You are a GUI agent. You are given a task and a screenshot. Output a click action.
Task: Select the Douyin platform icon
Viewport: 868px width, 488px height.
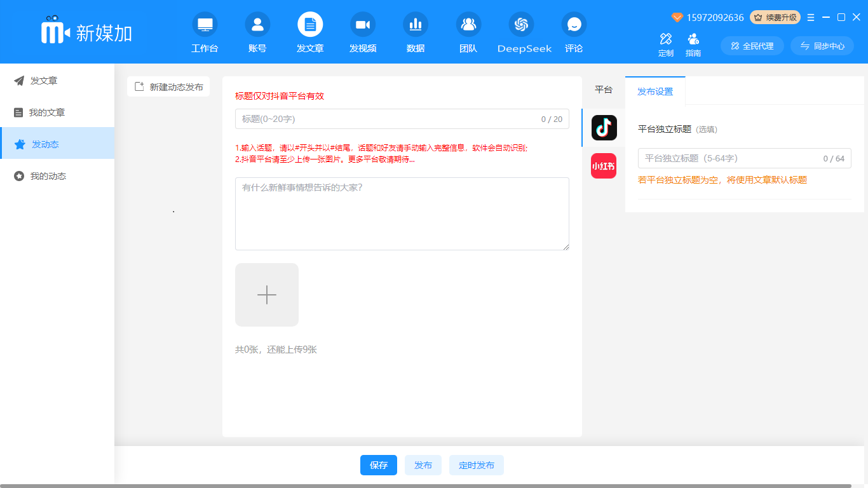point(604,128)
